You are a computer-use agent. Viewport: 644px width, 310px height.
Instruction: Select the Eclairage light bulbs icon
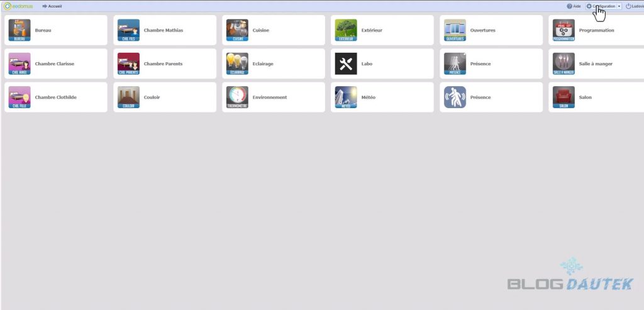[x=237, y=64]
